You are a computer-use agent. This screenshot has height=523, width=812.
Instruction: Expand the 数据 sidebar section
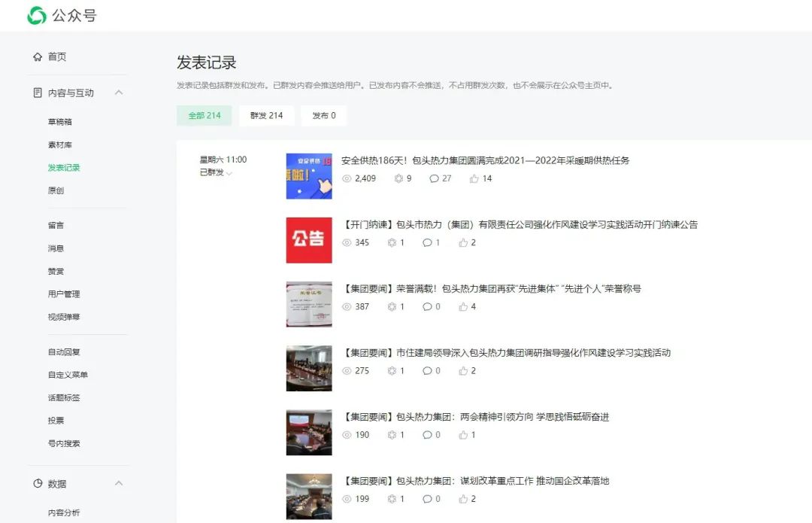[x=119, y=484]
